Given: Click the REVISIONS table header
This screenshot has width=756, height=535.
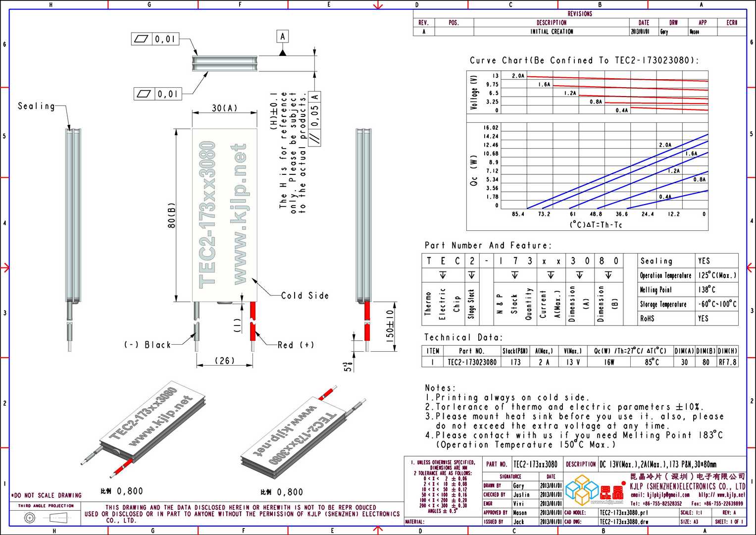Looking at the screenshot, I should (x=580, y=14).
